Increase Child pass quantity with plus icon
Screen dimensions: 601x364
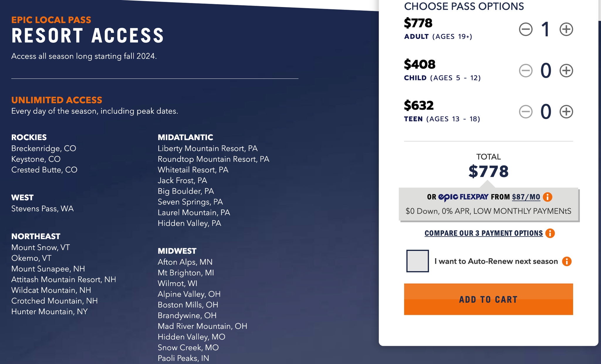(x=566, y=70)
